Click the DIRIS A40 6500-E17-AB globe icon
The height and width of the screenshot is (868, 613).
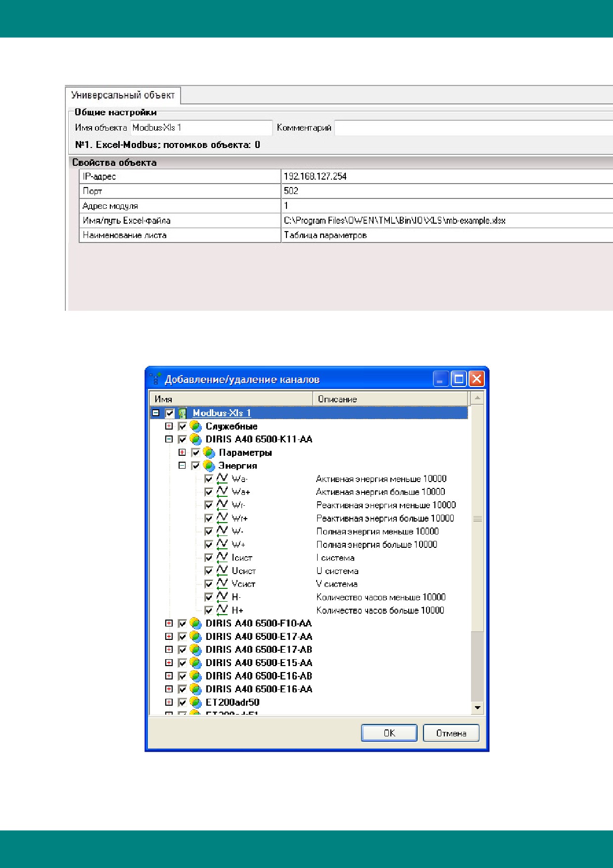(196, 649)
